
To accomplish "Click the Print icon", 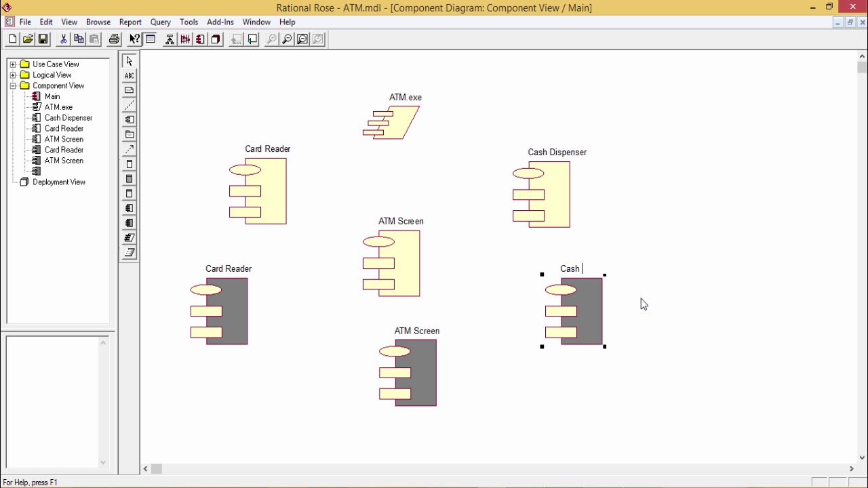I will (114, 39).
